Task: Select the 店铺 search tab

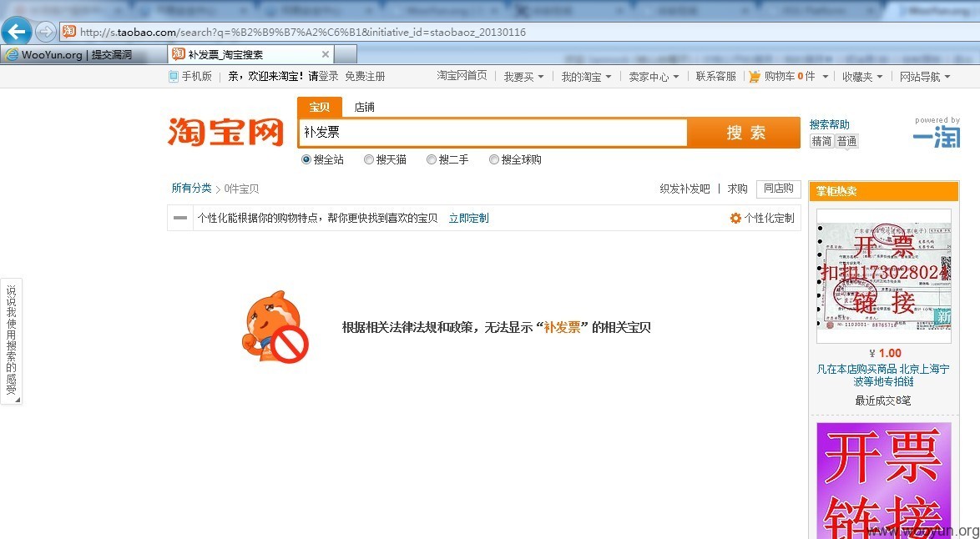Action: 365,107
